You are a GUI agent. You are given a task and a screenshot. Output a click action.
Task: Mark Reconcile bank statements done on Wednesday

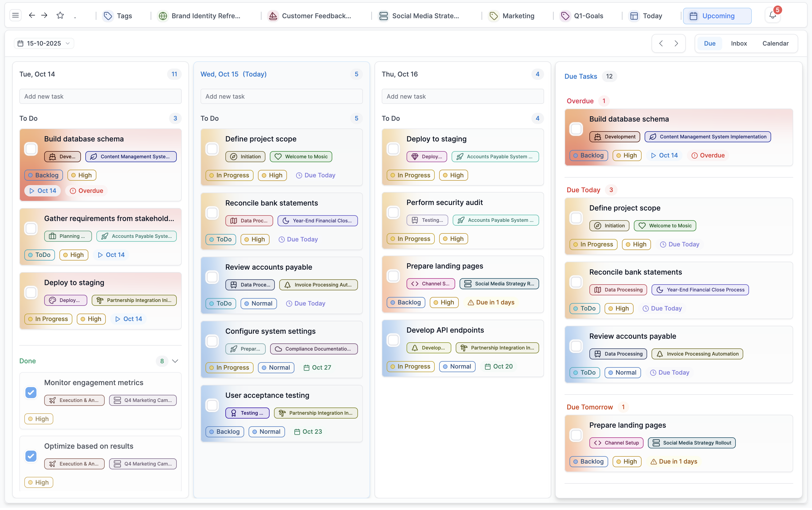click(x=212, y=213)
